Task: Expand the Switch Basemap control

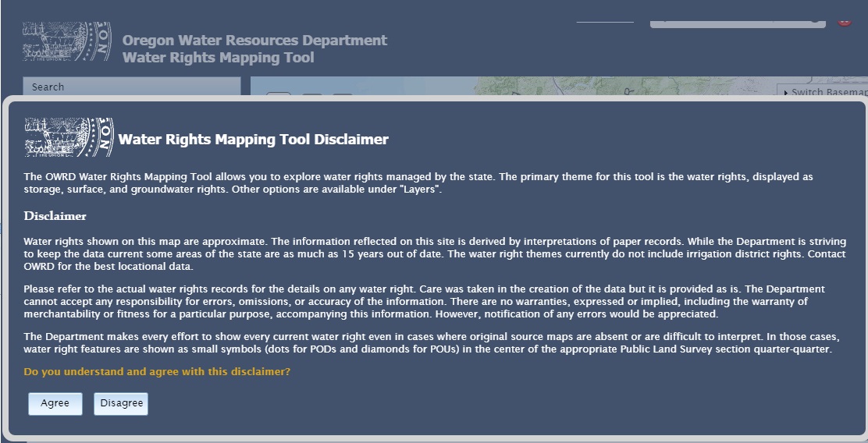Action: pyautogui.click(x=823, y=92)
